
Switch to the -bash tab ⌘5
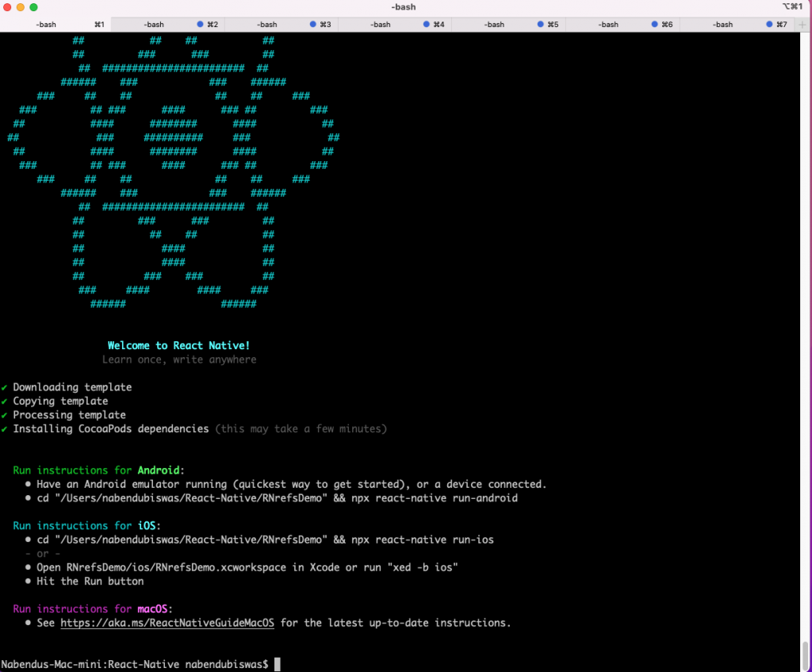point(508,25)
